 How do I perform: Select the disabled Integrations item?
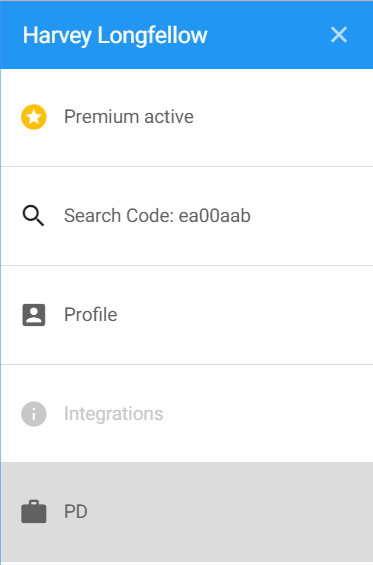187,414
